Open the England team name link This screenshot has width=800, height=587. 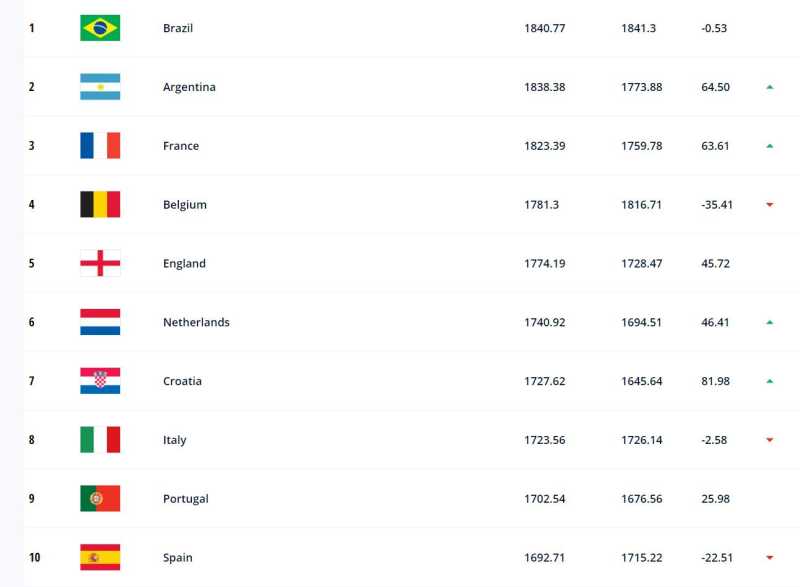pos(184,264)
